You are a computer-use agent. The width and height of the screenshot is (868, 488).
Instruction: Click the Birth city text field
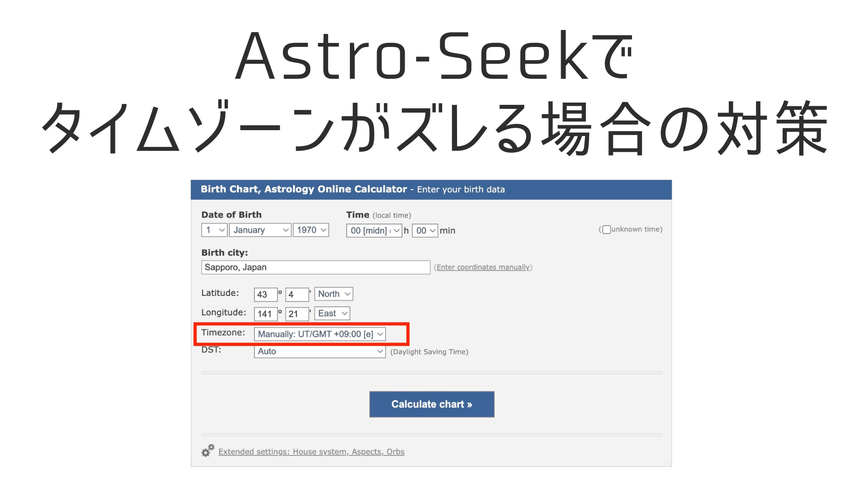(x=315, y=267)
